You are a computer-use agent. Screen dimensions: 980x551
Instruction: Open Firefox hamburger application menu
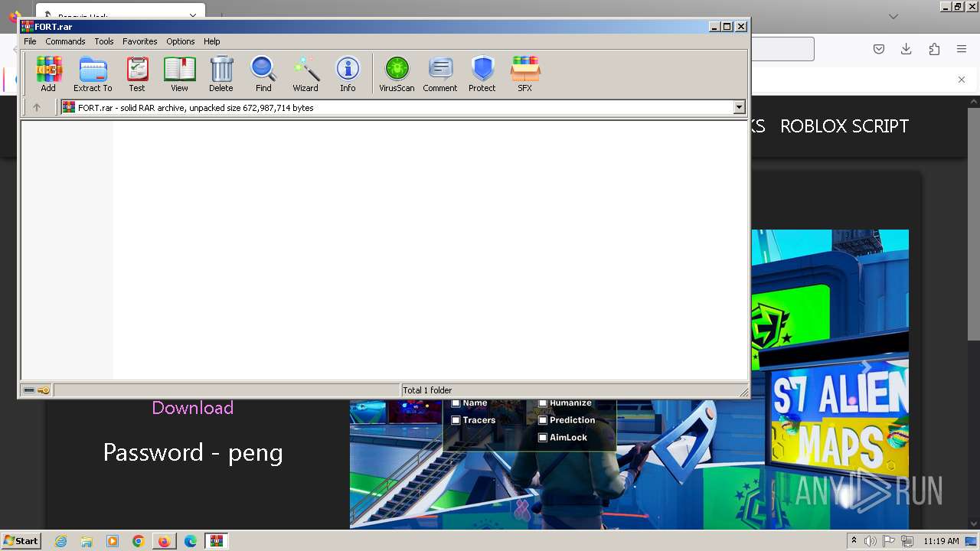click(962, 49)
